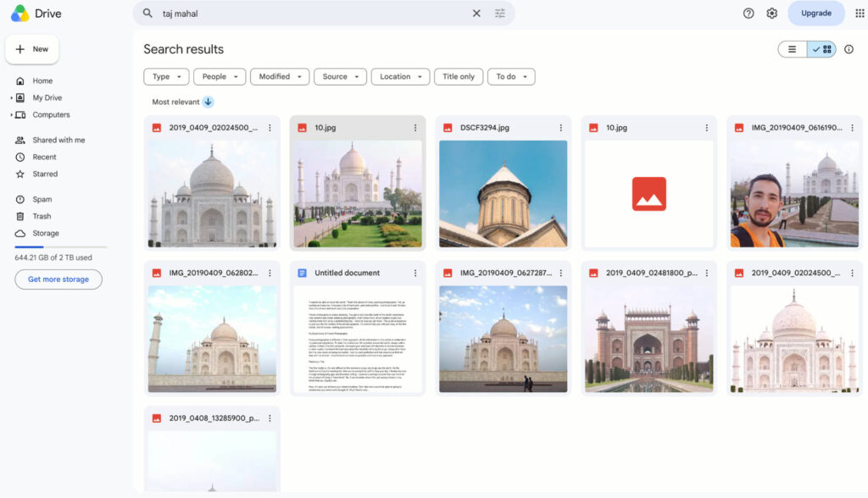The width and height of the screenshot is (868, 498).
Task: Open more actions for first 2019_0409_02024500 file
Action: (270, 128)
